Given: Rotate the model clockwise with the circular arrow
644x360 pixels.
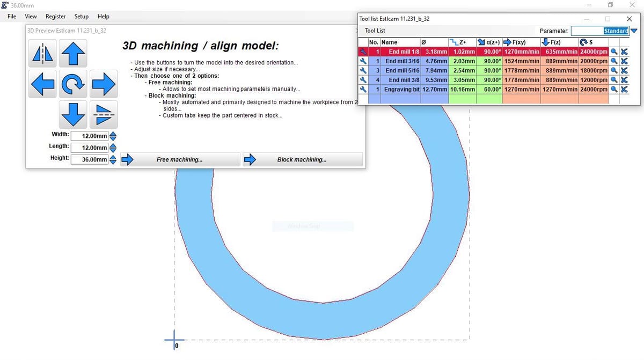Looking at the screenshot, I should 74,84.
